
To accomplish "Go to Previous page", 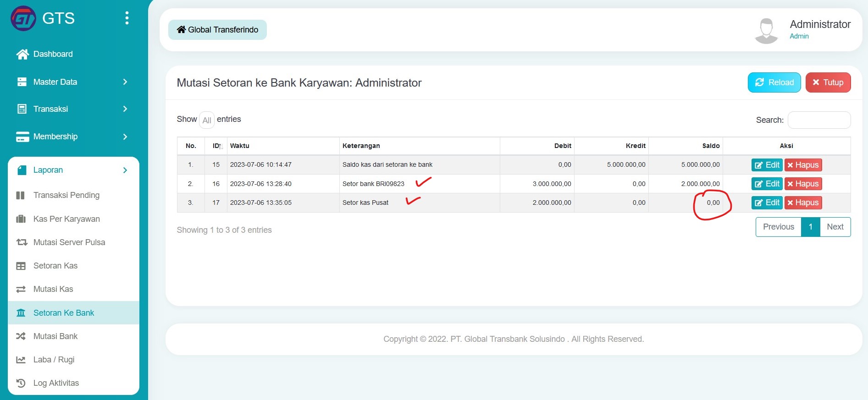I will click(778, 227).
